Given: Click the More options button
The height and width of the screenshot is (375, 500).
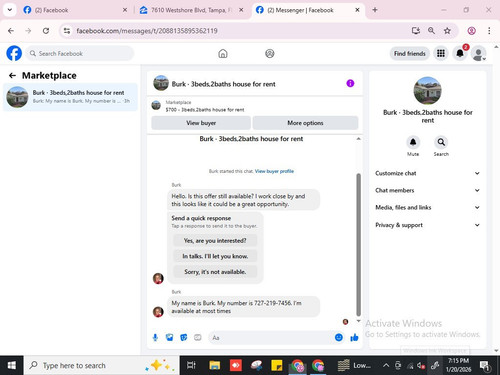Looking at the screenshot, I should pyautogui.click(x=305, y=123).
